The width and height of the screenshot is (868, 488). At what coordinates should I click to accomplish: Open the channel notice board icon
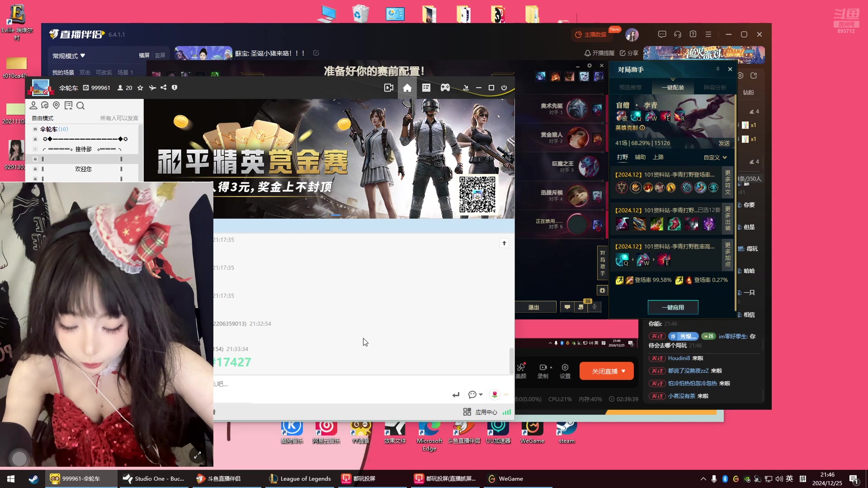pos(68,105)
